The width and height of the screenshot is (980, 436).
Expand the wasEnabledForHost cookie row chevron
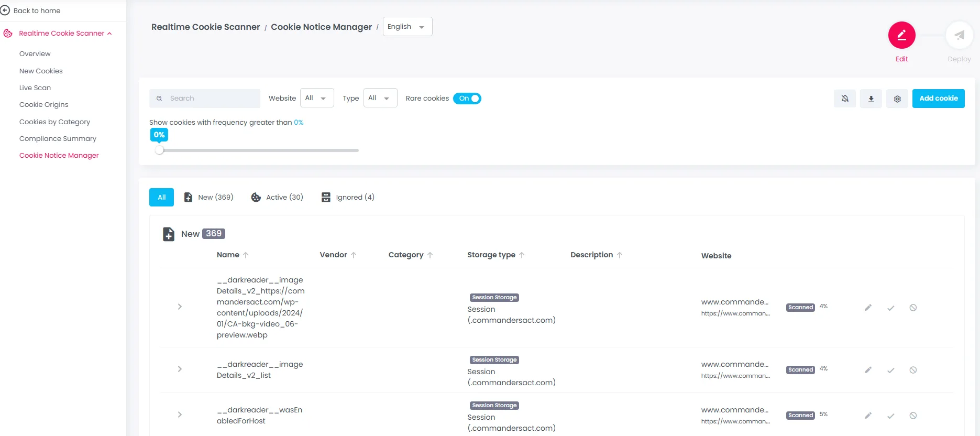pyautogui.click(x=180, y=415)
